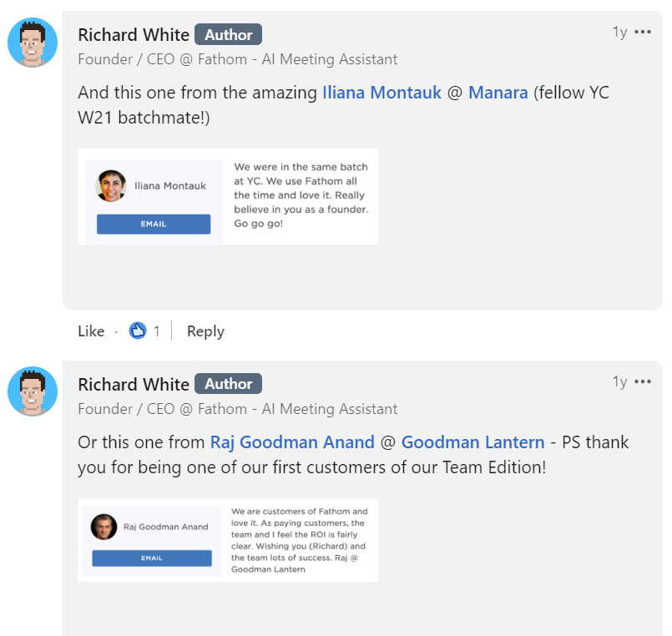Click the Author badge on the first comment
The width and height of the screenshot is (672, 636).
[228, 34]
